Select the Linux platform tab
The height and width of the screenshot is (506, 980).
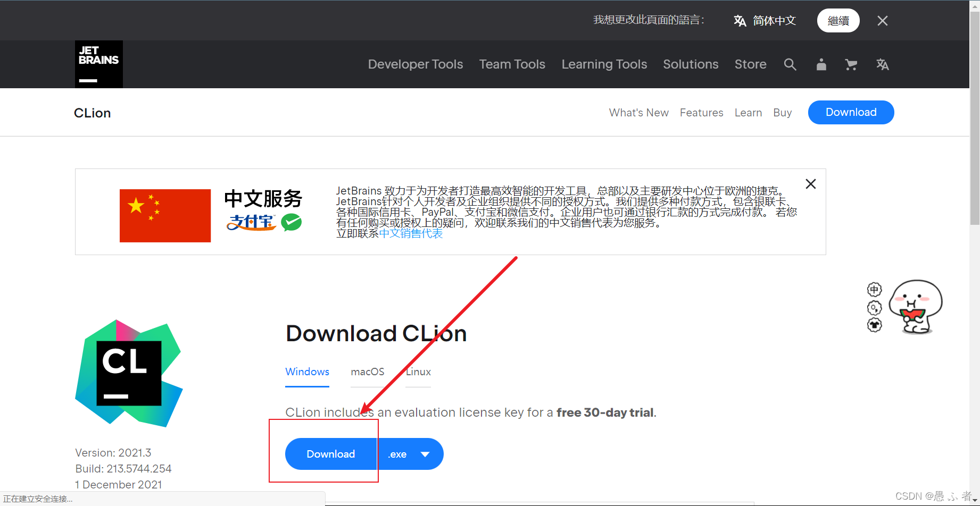(x=418, y=372)
